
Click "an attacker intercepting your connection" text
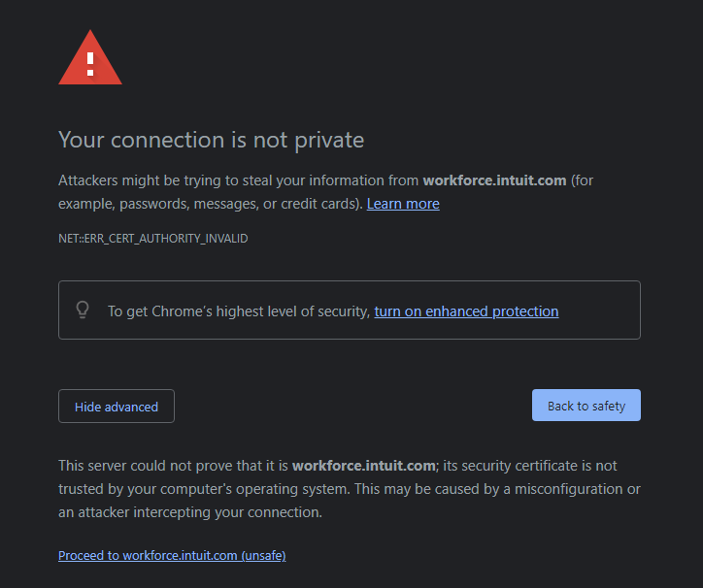click(x=189, y=512)
